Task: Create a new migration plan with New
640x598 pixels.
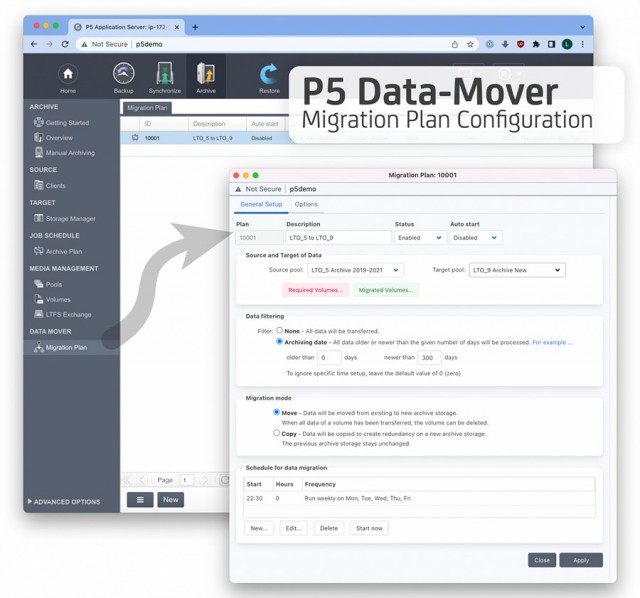Action: click(171, 500)
